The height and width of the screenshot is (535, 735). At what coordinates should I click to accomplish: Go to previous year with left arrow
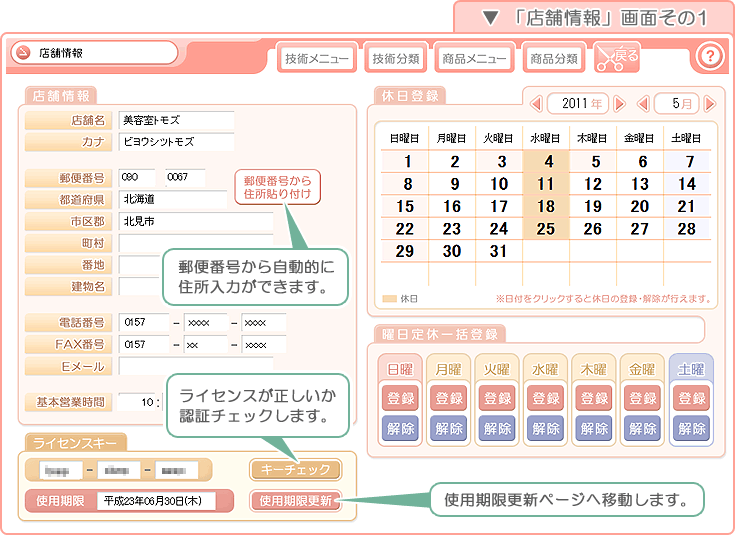click(536, 103)
